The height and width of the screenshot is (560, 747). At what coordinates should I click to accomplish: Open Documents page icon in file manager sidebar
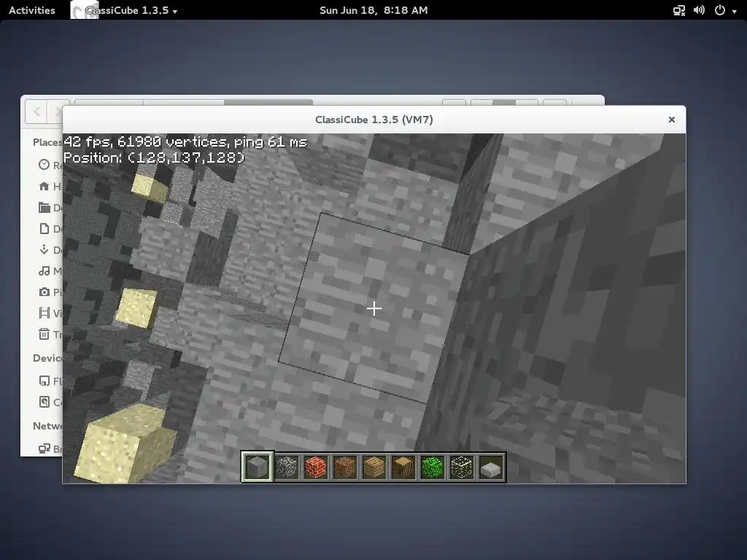pos(44,228)
